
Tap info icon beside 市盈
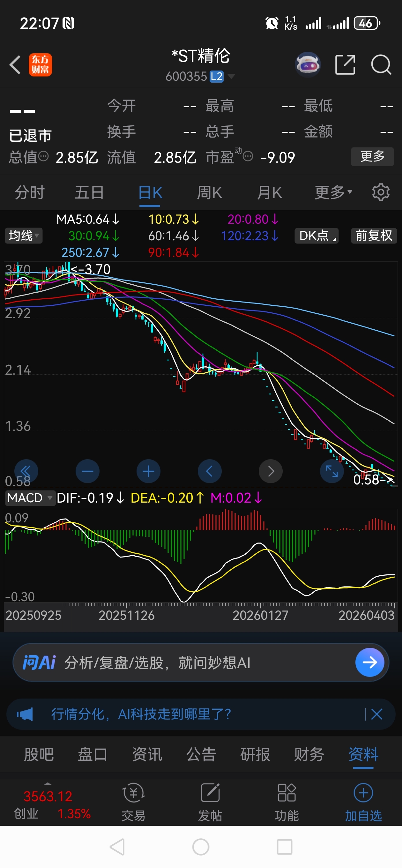248,156
